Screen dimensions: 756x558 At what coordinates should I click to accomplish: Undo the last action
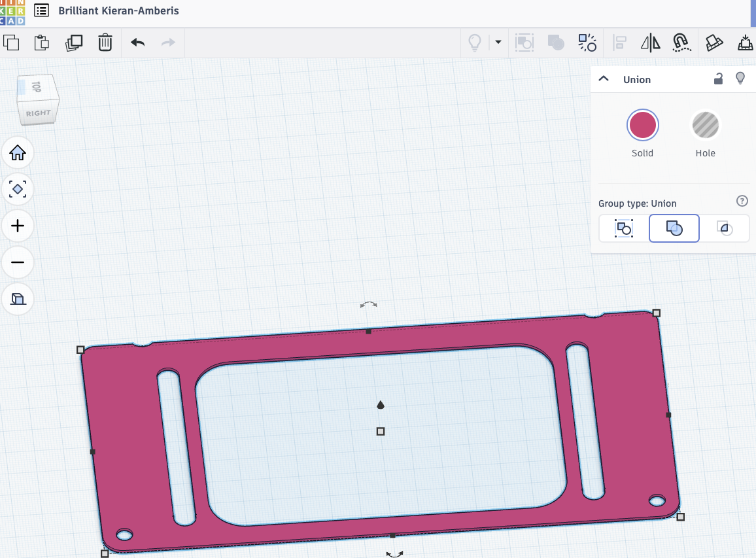tap(137, 42)
